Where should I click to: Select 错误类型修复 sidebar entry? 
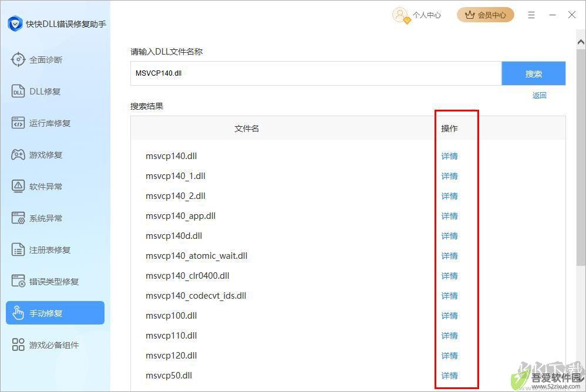(54, 282)
